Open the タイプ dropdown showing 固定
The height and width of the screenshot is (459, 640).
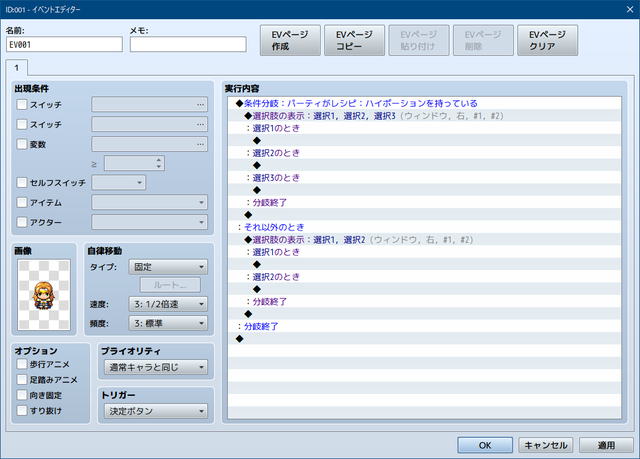(x=168, y=267)
